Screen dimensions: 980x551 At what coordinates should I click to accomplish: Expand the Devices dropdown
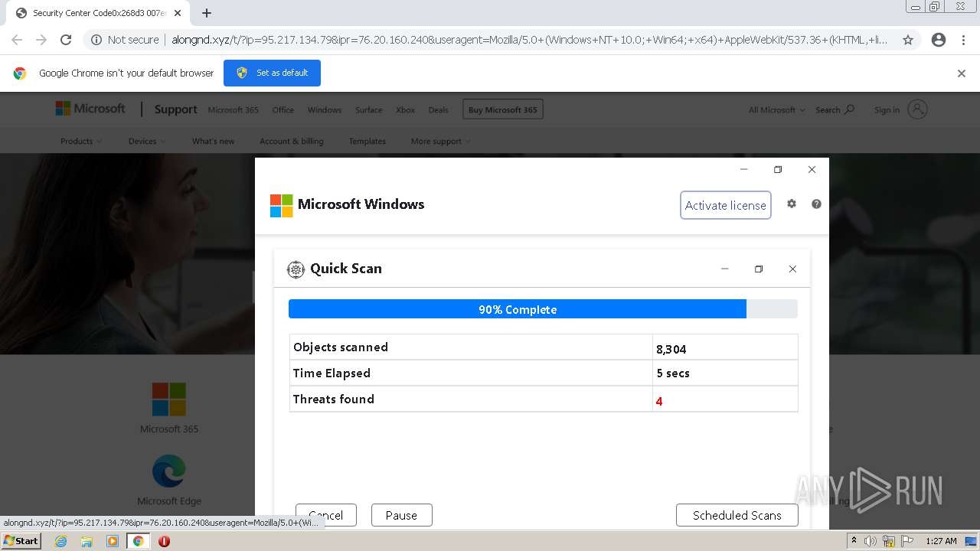click(x=147, y=142)
